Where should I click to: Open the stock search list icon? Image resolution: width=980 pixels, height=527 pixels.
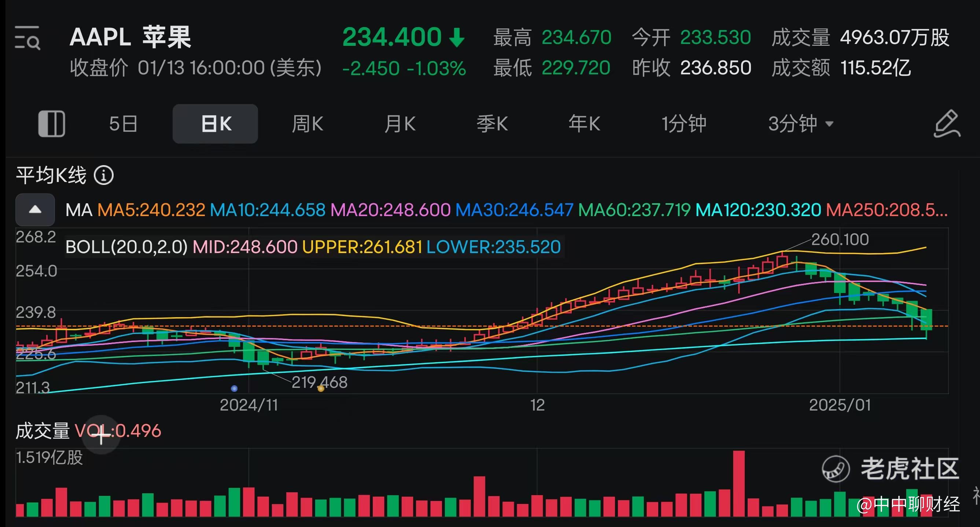(x=27, y=38)
